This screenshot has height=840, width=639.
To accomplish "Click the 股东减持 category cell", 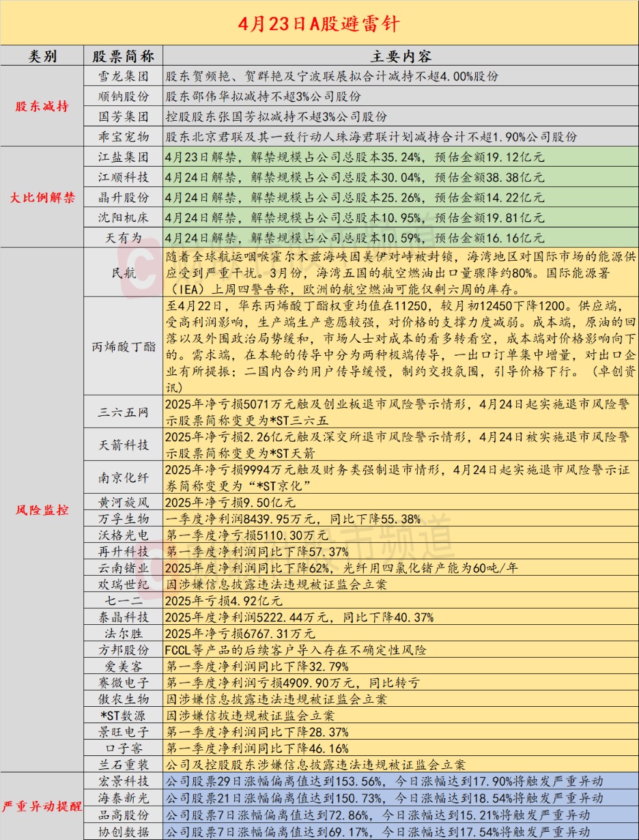I will click(42, 106).
